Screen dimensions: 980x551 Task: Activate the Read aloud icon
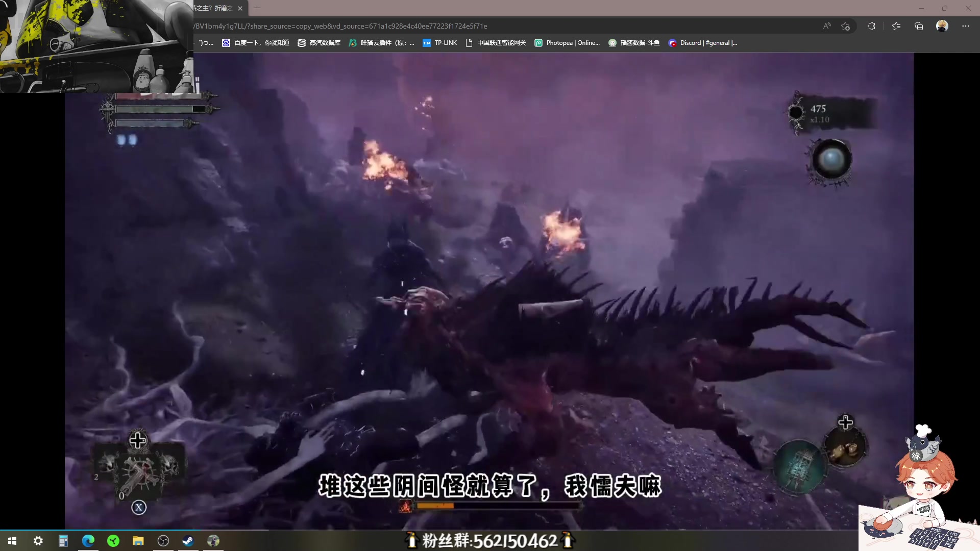point(827,26)
